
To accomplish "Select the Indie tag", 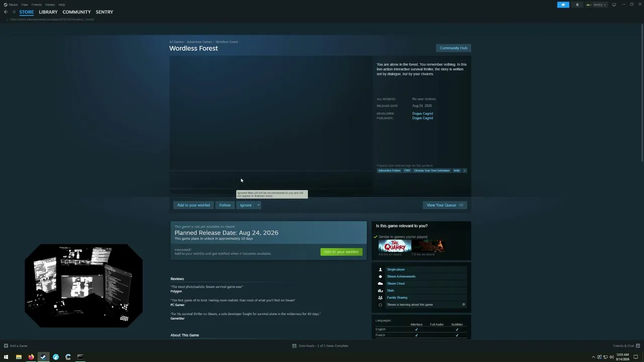I will point(456,170).
